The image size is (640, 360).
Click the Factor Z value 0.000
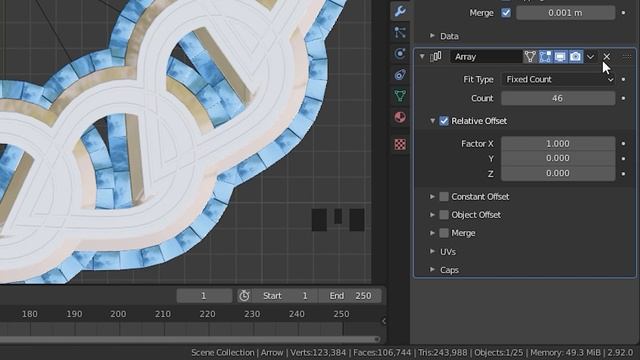(558, 173)
